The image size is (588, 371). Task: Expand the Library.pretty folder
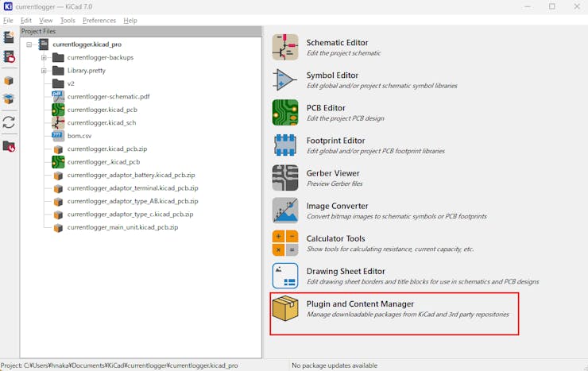(x=44, y=71)
